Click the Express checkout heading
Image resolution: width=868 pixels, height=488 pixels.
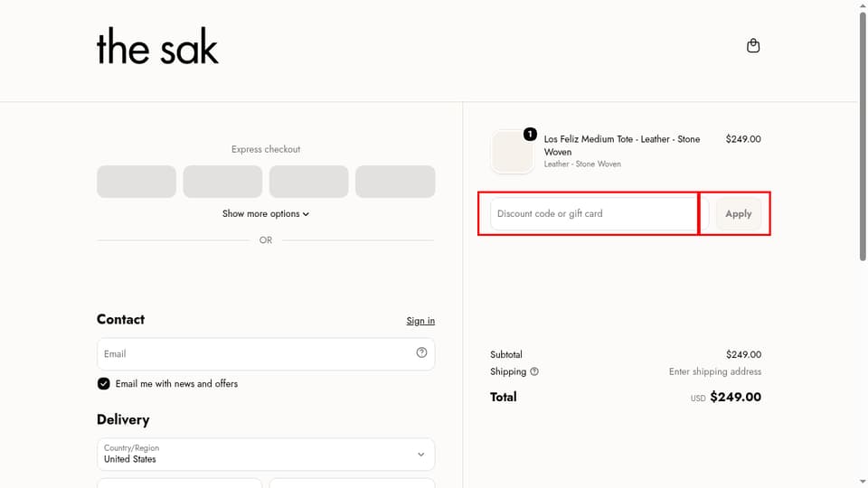click(266, 149)
